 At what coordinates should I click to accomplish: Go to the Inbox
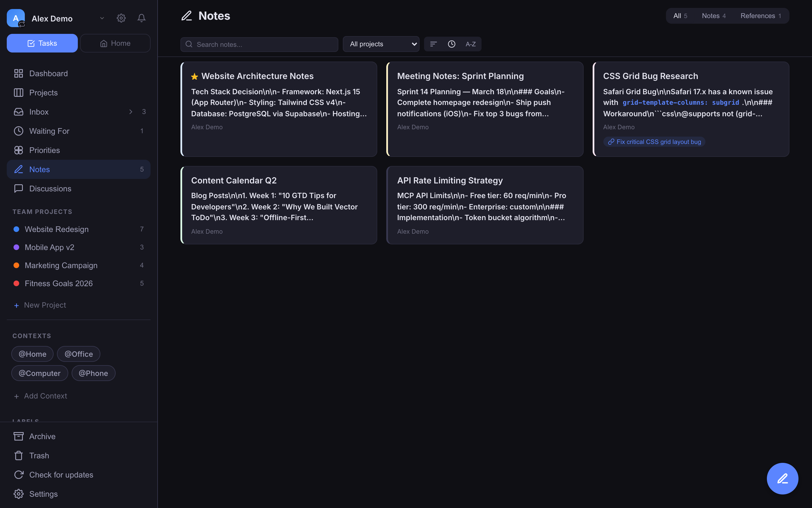click(78, 111)
